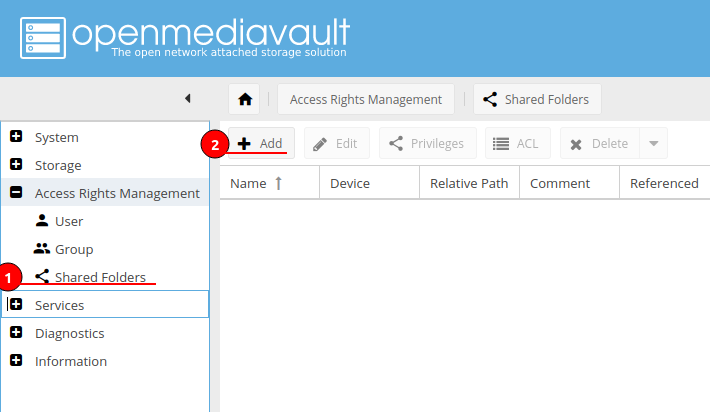Click the tagline under openmediavault title

click(x=229, y=52)
